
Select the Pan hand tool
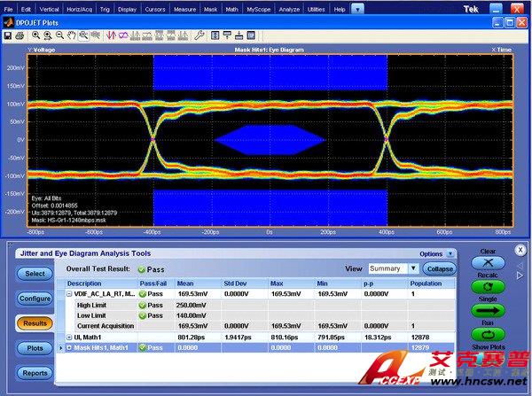pyautogui.click(x=71, y=35)
